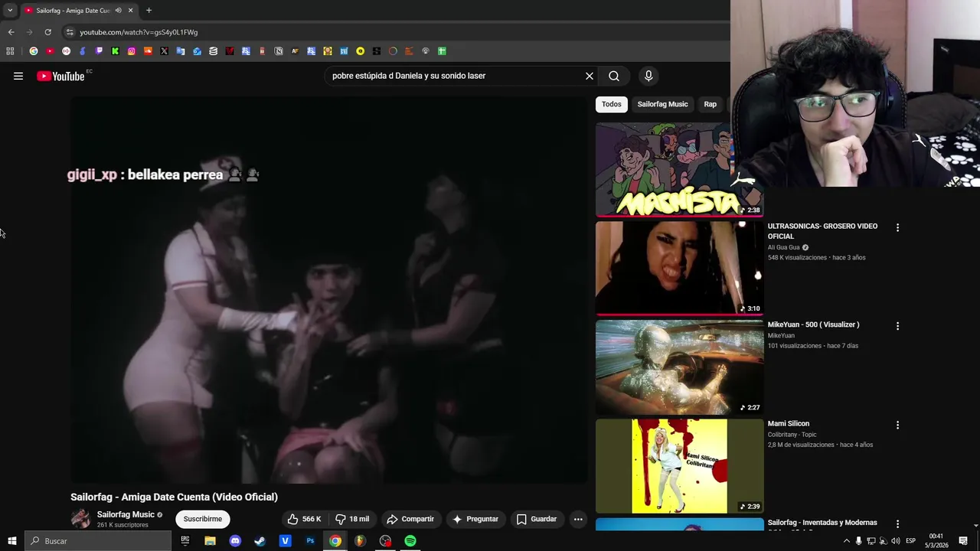Click the Preguntar button
Screen dimensions: 980x551
475,519
